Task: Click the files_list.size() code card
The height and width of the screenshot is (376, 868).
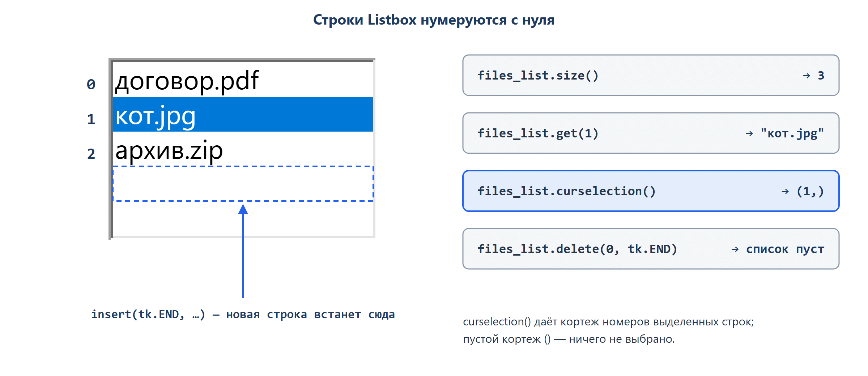Action: coord(651,75)
